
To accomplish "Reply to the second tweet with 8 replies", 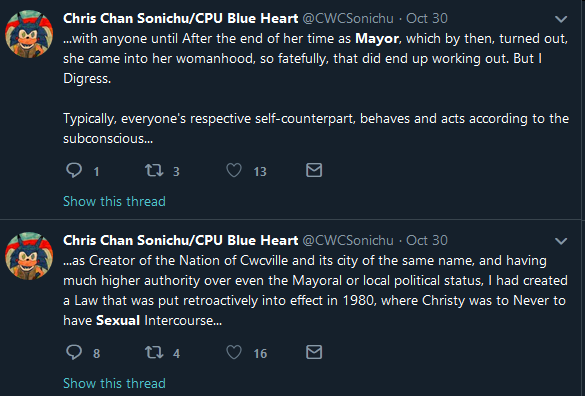I will 74,352.
